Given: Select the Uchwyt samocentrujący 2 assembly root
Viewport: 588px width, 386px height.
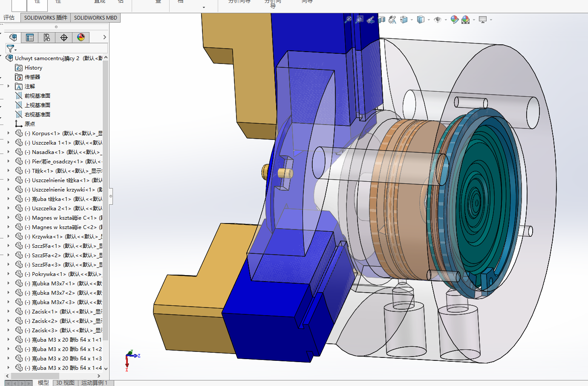Looking at the screenshot, I should point(54,58).
